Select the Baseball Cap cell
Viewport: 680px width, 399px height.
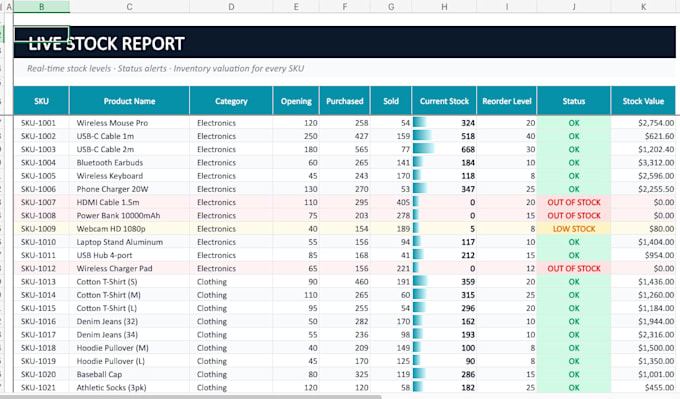coord(129,374)
